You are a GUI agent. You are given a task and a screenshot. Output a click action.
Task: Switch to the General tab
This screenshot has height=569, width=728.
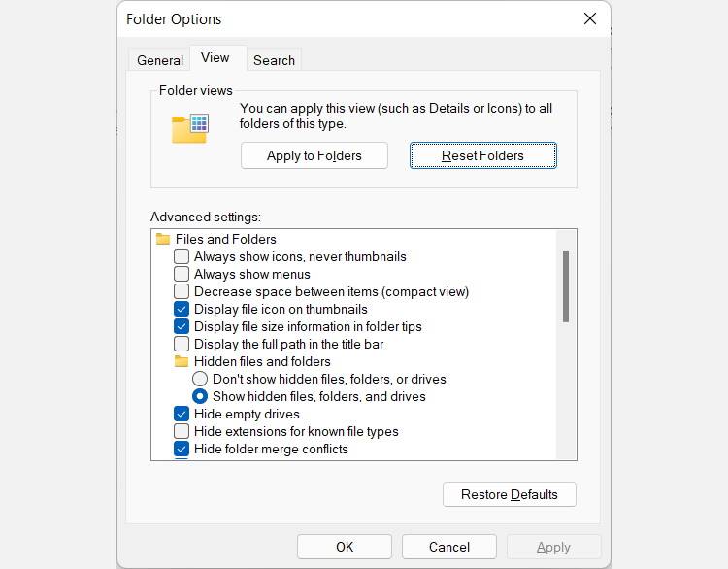160,60
